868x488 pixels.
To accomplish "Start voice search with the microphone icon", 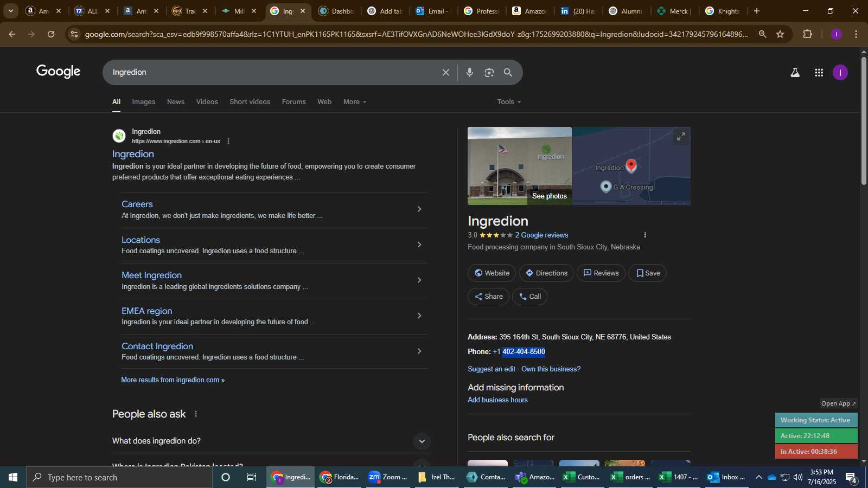I will coord(470,72).
